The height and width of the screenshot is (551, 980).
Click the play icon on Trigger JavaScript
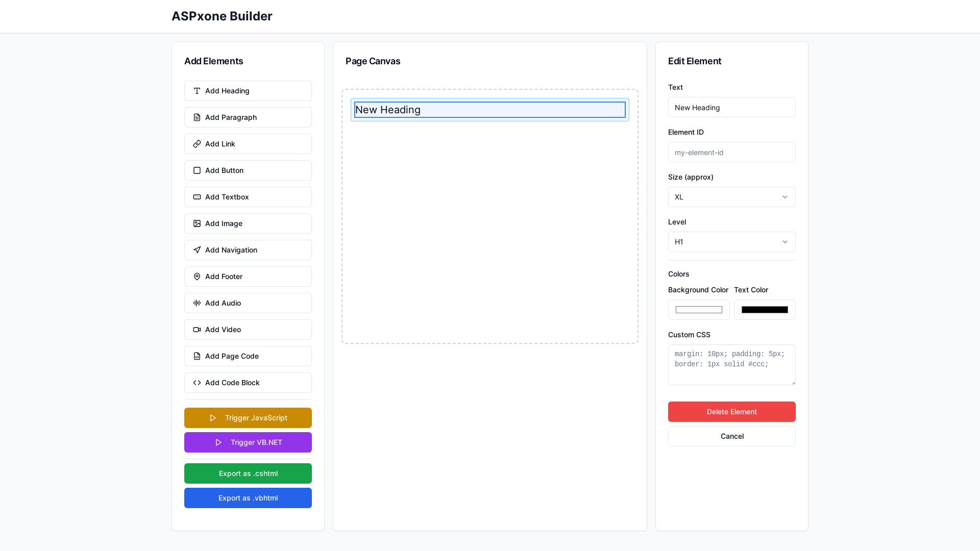coord(213,418)
